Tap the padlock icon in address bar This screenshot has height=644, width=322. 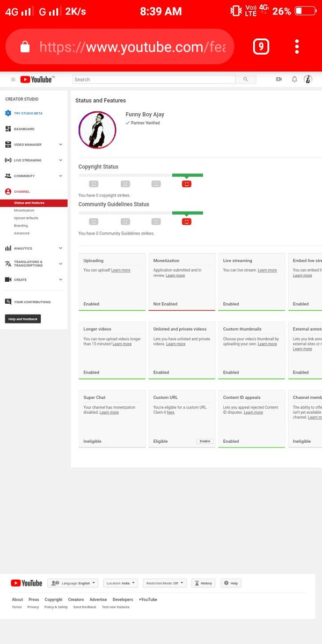[25, 47]
